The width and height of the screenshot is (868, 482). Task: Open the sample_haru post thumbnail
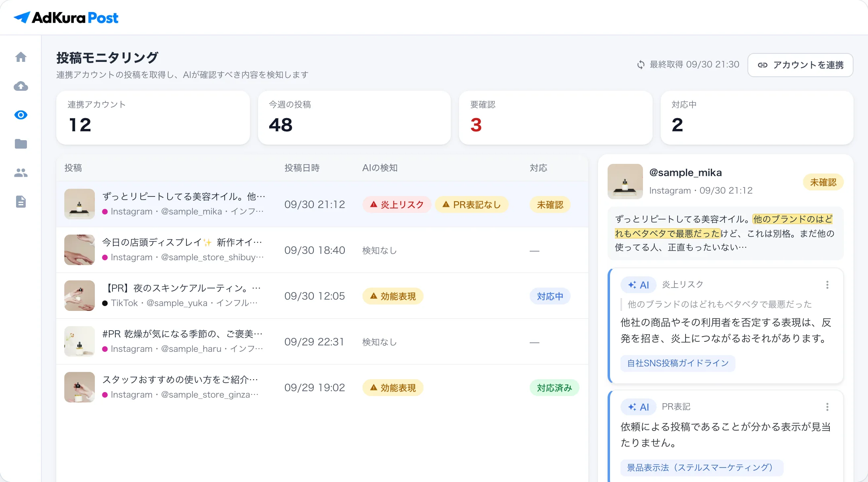click(80, 341)
